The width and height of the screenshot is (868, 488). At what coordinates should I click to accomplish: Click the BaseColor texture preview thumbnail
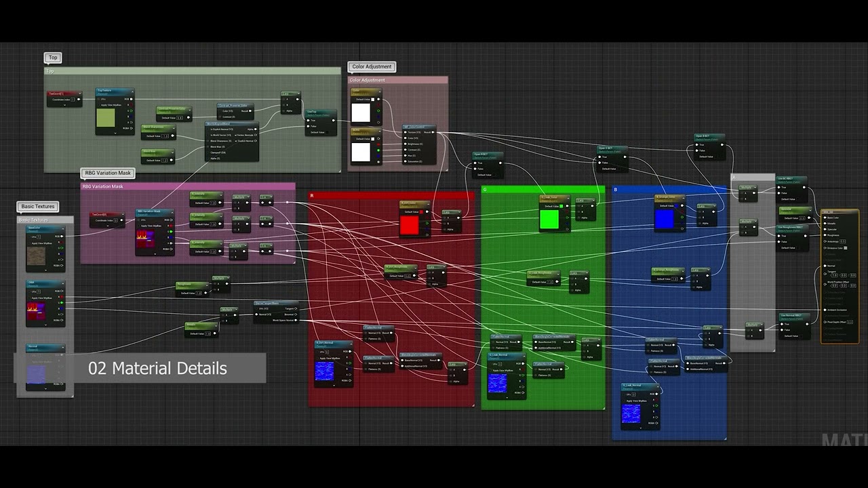click(x=37, y=256)
